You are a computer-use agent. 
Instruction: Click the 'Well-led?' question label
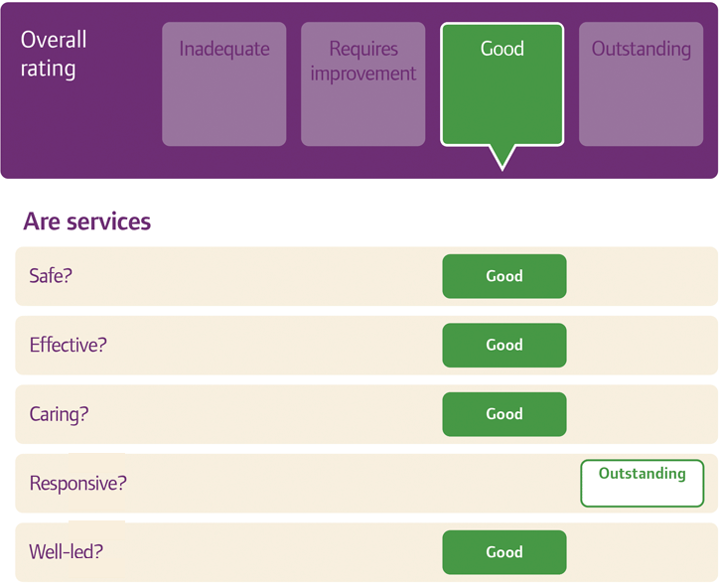click(x=66, y=552)
